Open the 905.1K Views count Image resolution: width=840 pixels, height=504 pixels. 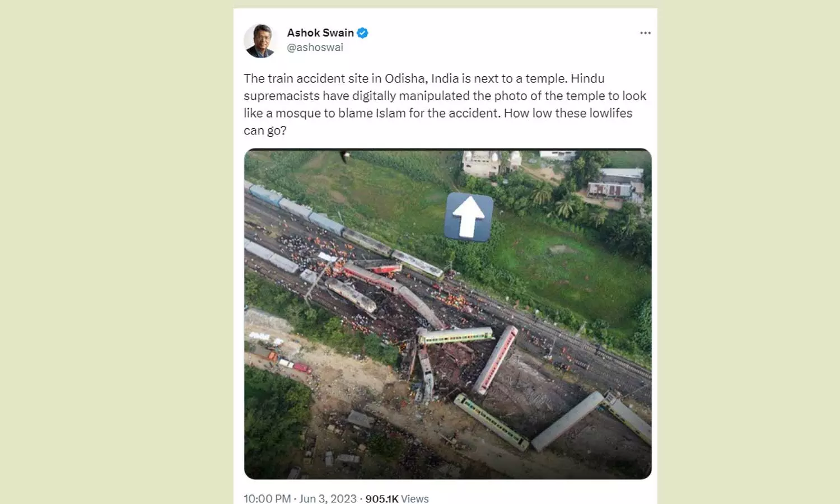click(396, 498)
